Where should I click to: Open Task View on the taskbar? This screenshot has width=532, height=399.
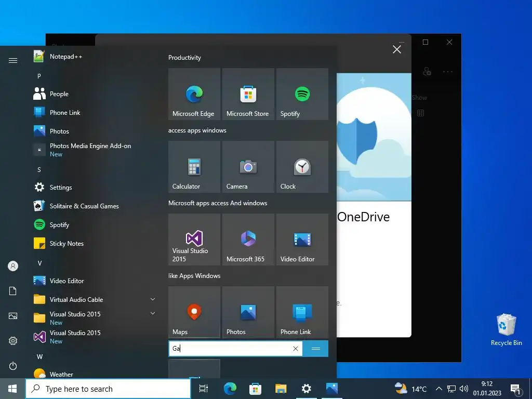pyautogui.click(x=204, y=389)
